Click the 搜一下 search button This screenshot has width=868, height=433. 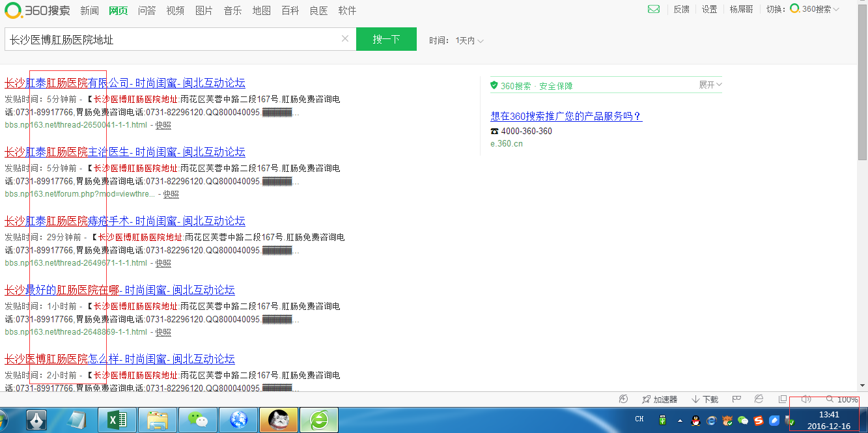386,39
